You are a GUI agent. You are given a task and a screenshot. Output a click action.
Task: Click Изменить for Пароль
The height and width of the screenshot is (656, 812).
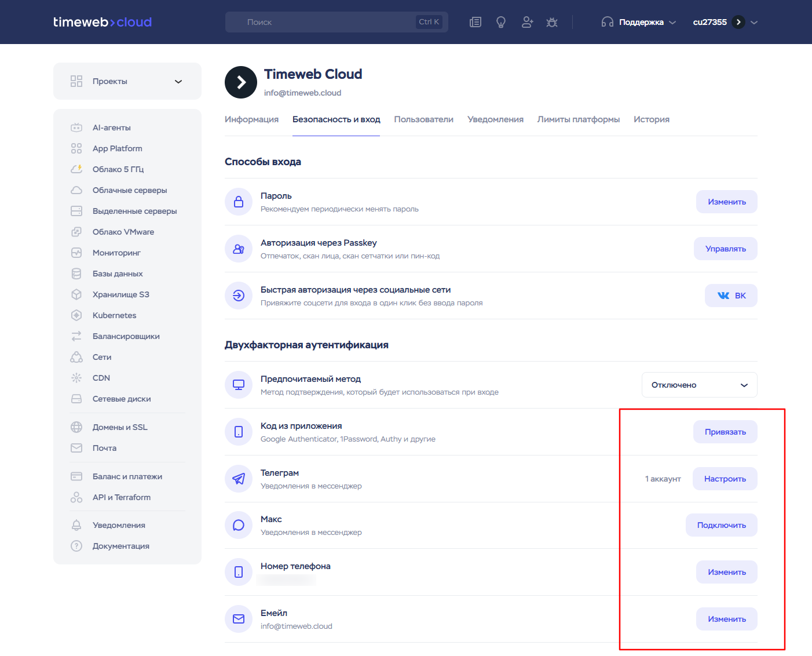(727, 202)
